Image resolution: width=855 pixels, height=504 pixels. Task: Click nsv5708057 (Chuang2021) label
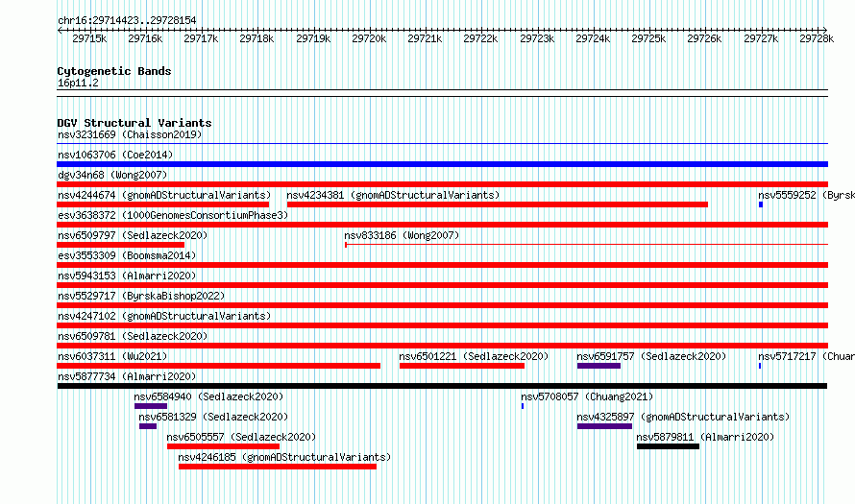click(587, 396)
